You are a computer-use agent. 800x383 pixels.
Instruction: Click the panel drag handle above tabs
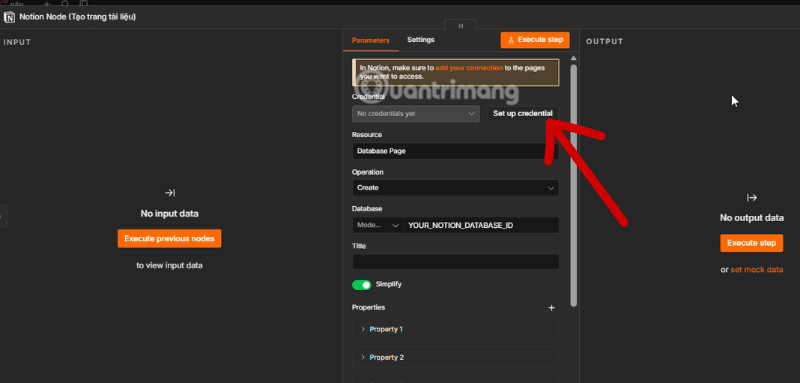pos(461,25)
